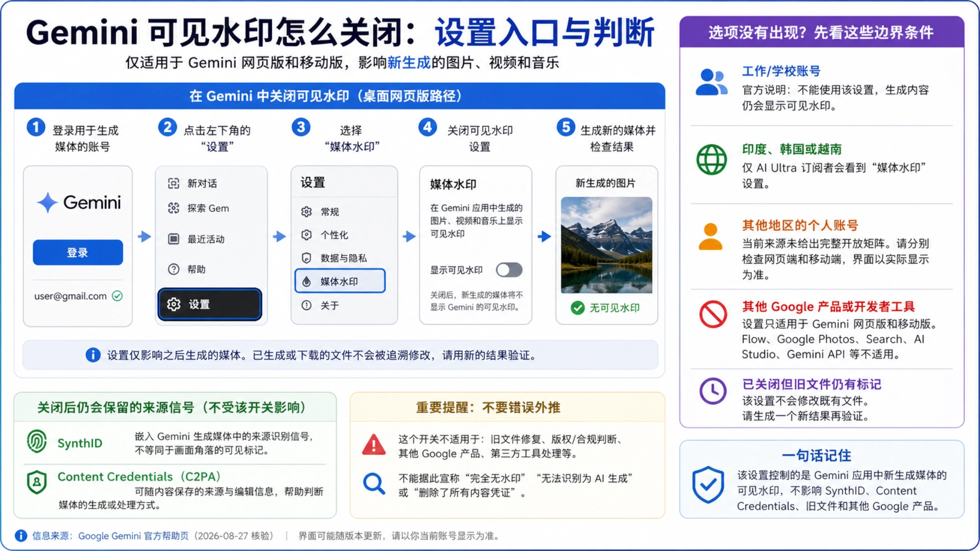Click the 无可见水印 status text
This screenshot has width=980, height=551.
pyautogui.click(x=614, y=308)
